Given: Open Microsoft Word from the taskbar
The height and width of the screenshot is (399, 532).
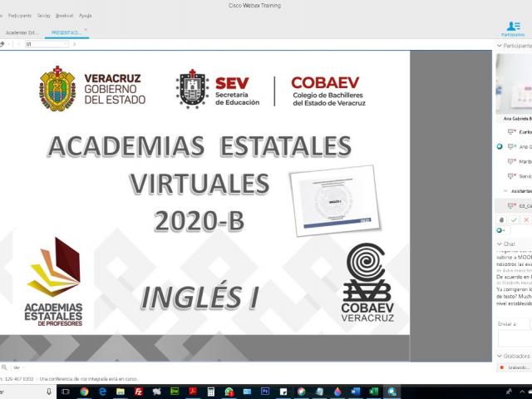Looking at the screenshot, I should click(x=355, y=392).
